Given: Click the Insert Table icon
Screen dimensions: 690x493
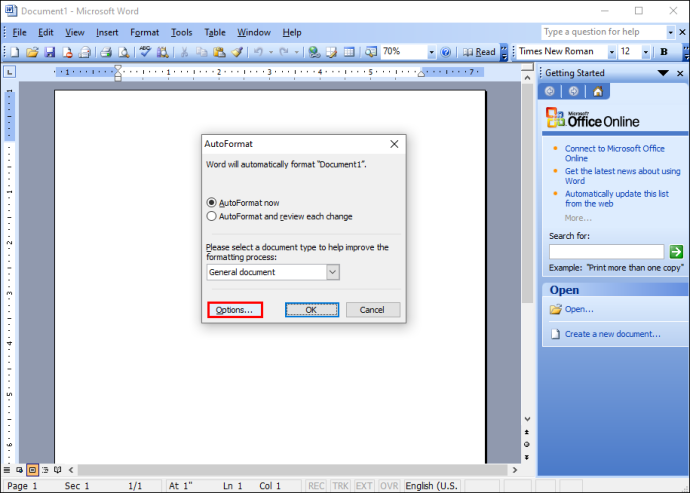Looking at the screenshot, I should (x=349, y=52).
